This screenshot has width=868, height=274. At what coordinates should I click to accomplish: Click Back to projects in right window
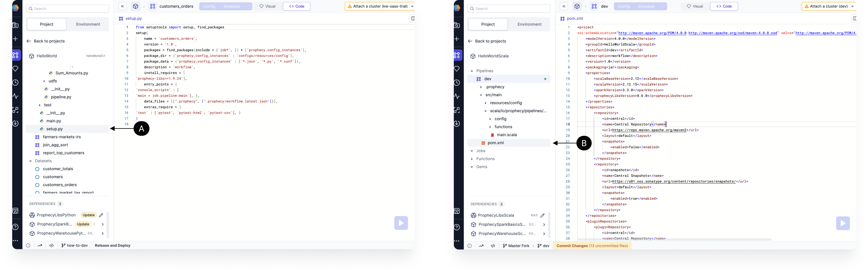487,41
